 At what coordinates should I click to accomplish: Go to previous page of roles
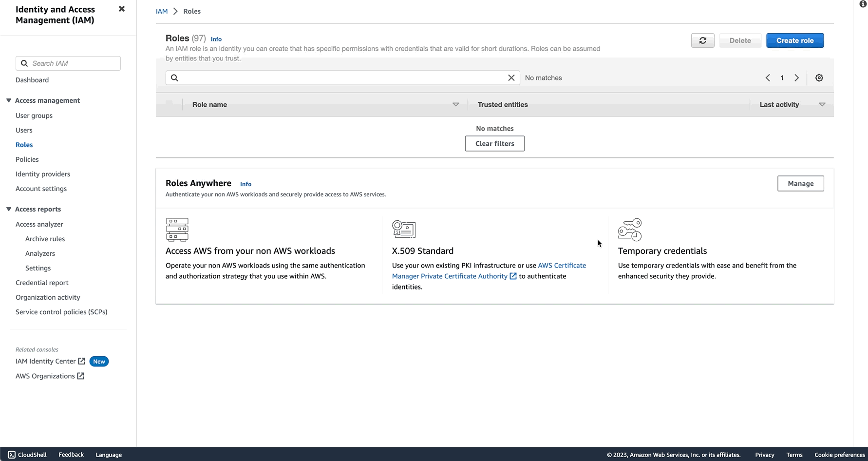coord(768,78)
